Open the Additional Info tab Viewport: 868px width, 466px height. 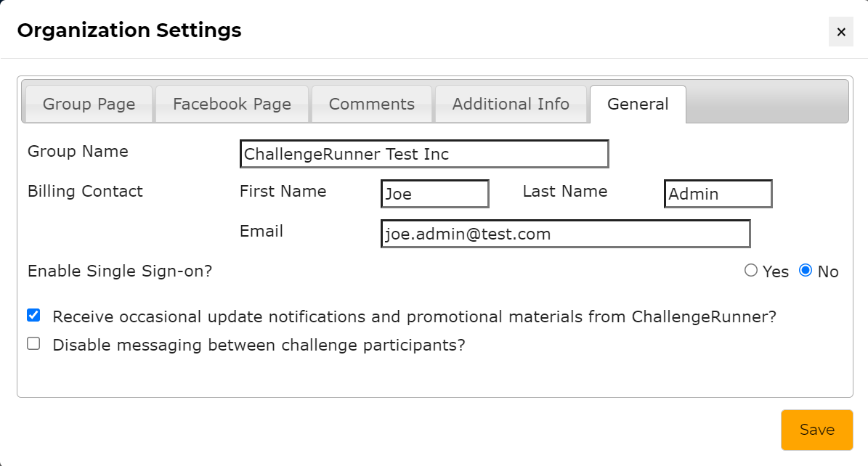tap(511, 104)
